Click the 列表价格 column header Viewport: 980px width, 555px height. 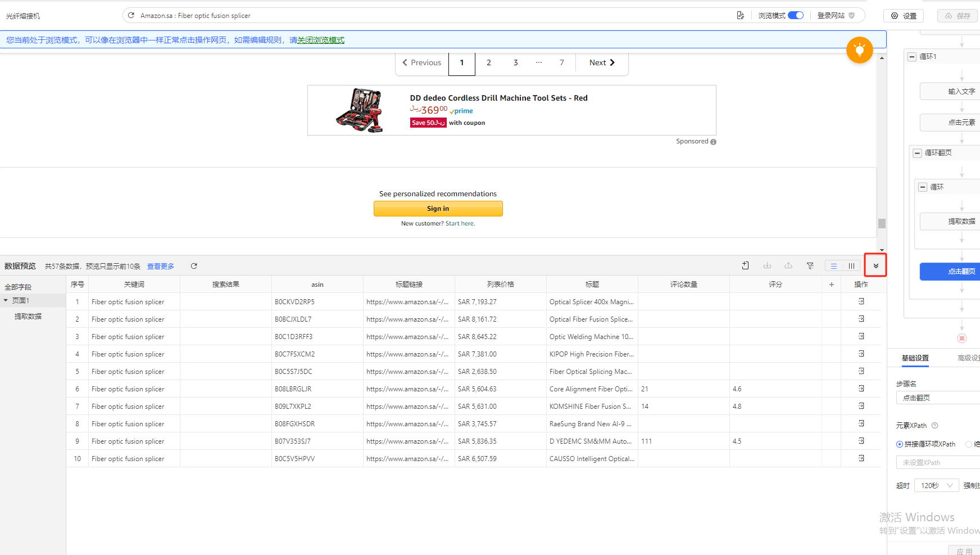501,285
